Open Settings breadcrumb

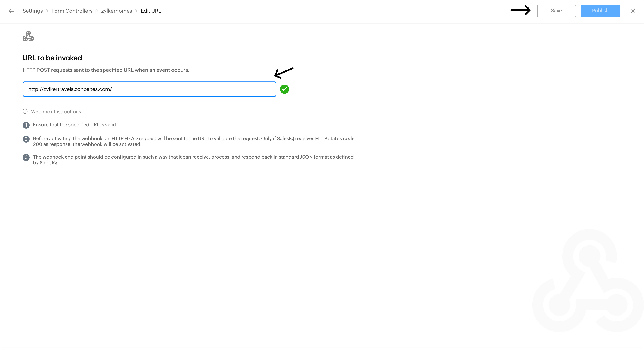(x=32, y=11)
